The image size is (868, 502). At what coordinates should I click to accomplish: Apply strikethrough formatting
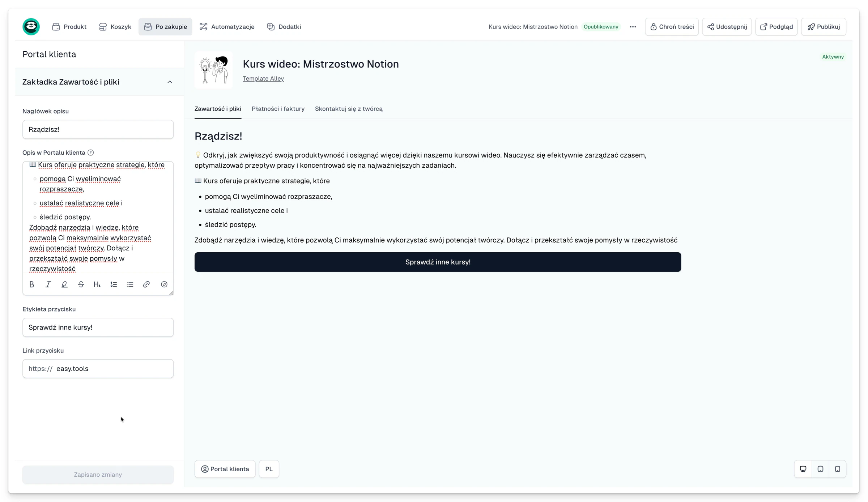pyautogui.click(x=81, y=284)
